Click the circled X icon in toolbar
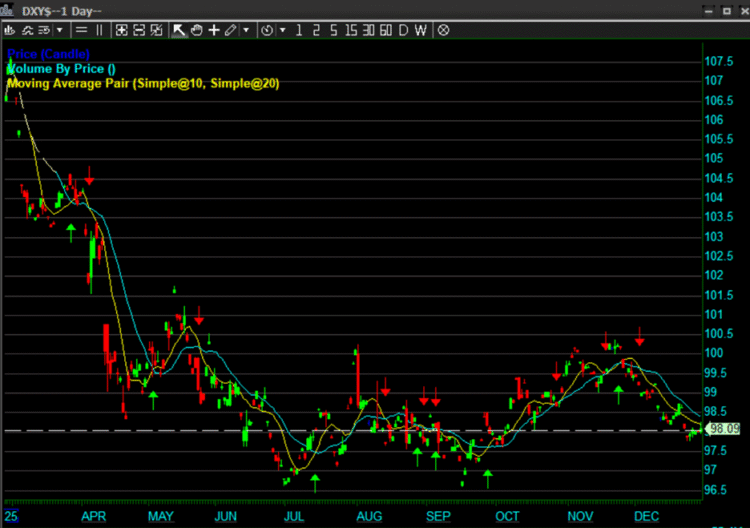This screenshot has width=750, height=528. [443, 30]
